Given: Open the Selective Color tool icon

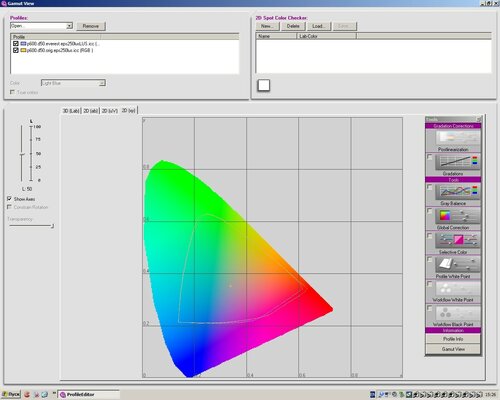Looking at the screenshot, I should click(x=457, y=240).
